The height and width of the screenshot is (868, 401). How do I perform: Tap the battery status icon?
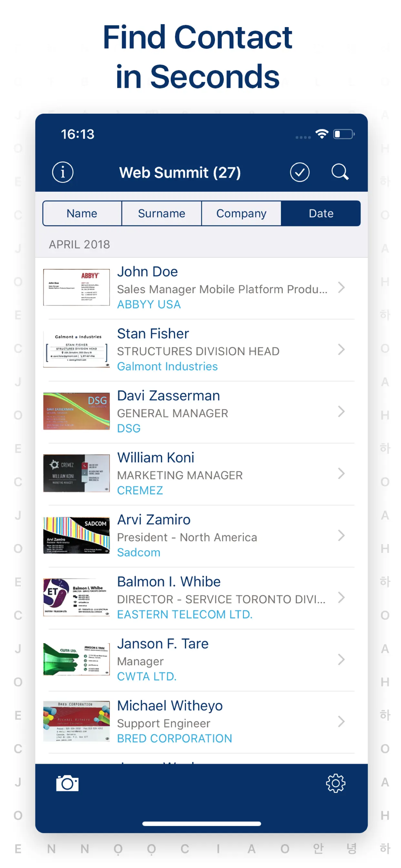pyautogui.click(x=344, y=134)
